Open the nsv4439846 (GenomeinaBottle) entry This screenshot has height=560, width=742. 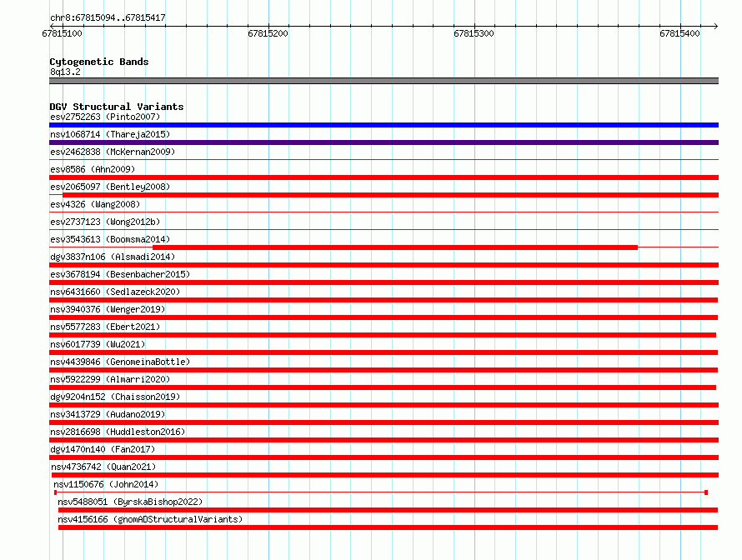click(x=120, y=362)
